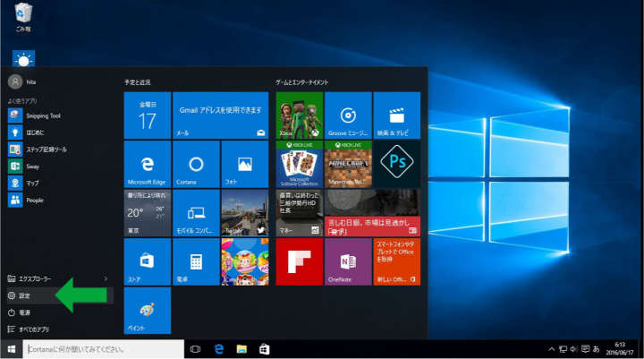644x359 pixels.
Task: Click the Windows Start button
Action: 12,349
